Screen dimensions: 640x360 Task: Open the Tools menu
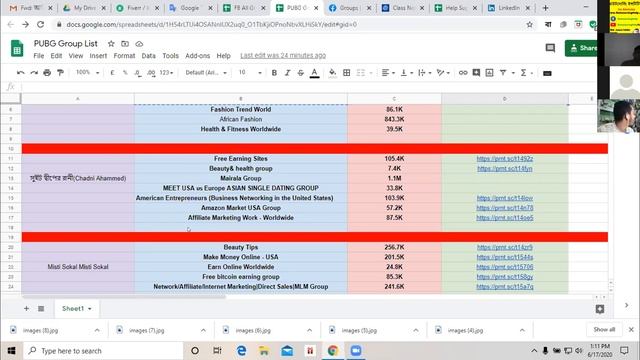coord(170,56)
